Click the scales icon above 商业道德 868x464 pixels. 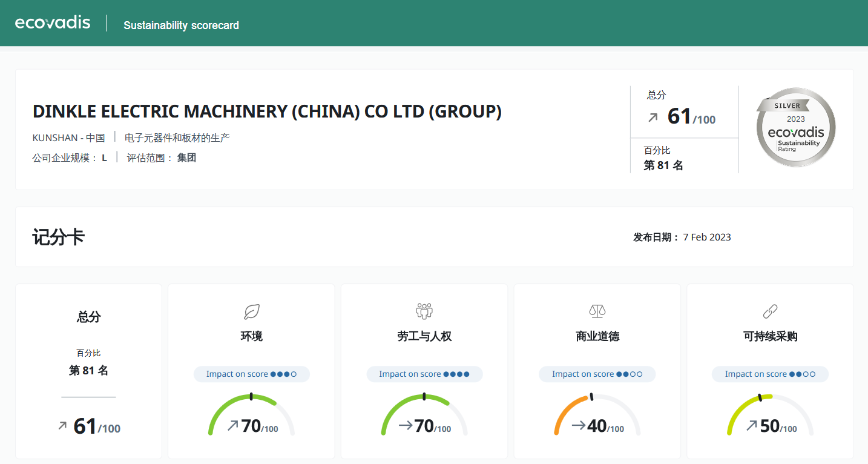point(597,311)
